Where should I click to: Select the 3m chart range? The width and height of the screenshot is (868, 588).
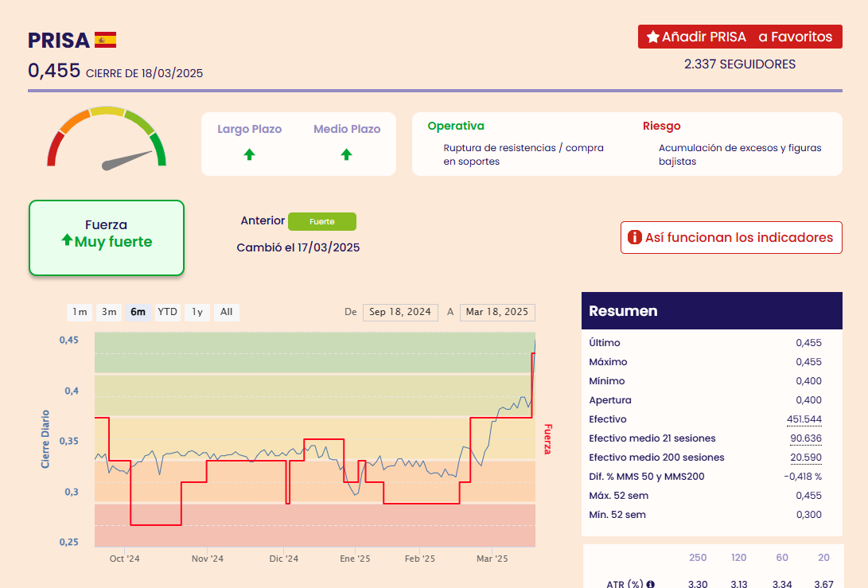[x=109, y=312]
